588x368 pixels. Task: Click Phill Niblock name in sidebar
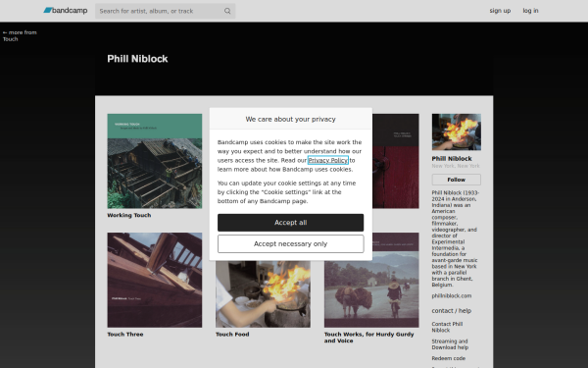click(452, 158)
